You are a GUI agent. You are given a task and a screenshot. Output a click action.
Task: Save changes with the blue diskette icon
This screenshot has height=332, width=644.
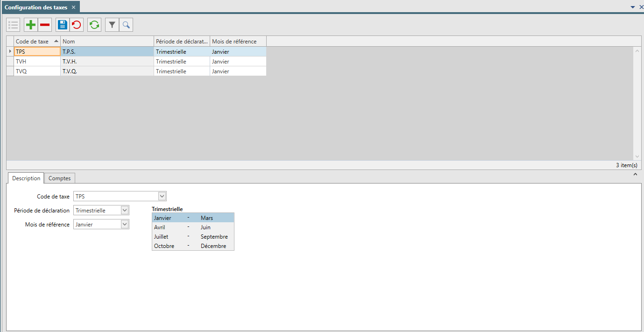[x=63, y=25]
